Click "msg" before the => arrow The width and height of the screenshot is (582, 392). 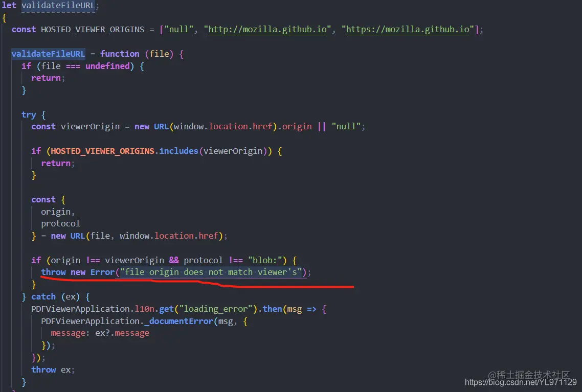click(x=295, y=309)
